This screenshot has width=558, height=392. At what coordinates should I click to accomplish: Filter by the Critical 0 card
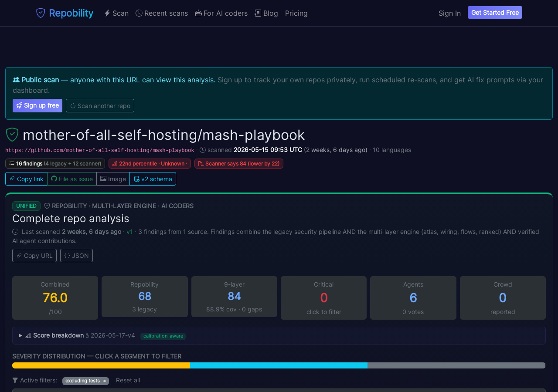[323, 298]
